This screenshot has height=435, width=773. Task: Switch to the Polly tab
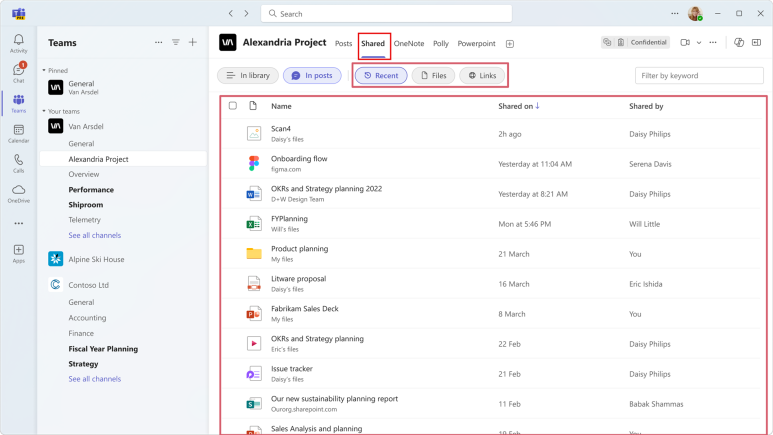pos(440,43)
